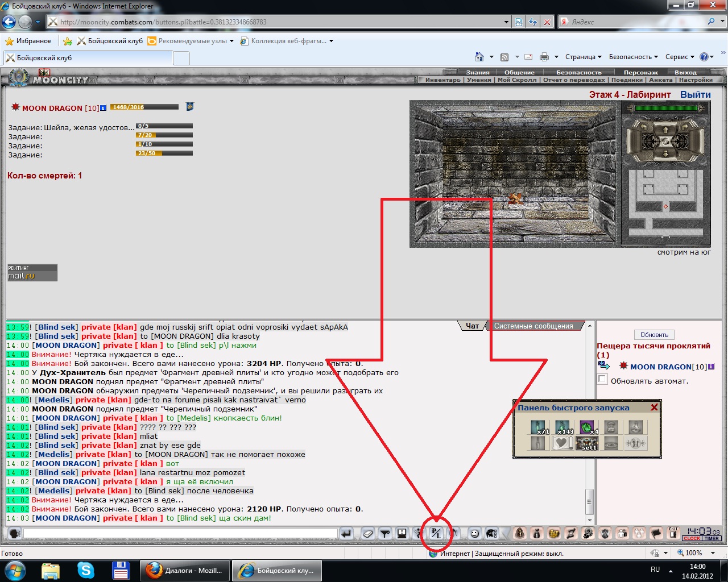Open the address bar history dropdown
This screenshot has height=582, width=728.
[x=506, y=22]
